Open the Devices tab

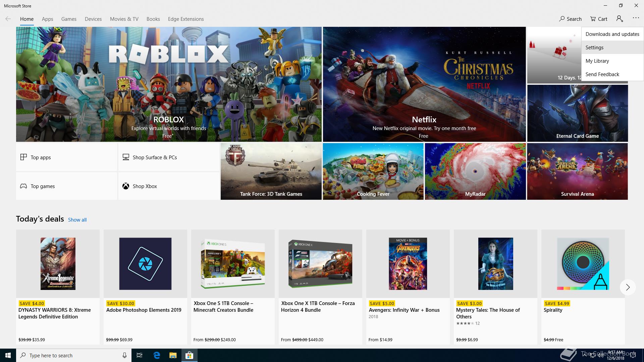[x=93, y=19]
